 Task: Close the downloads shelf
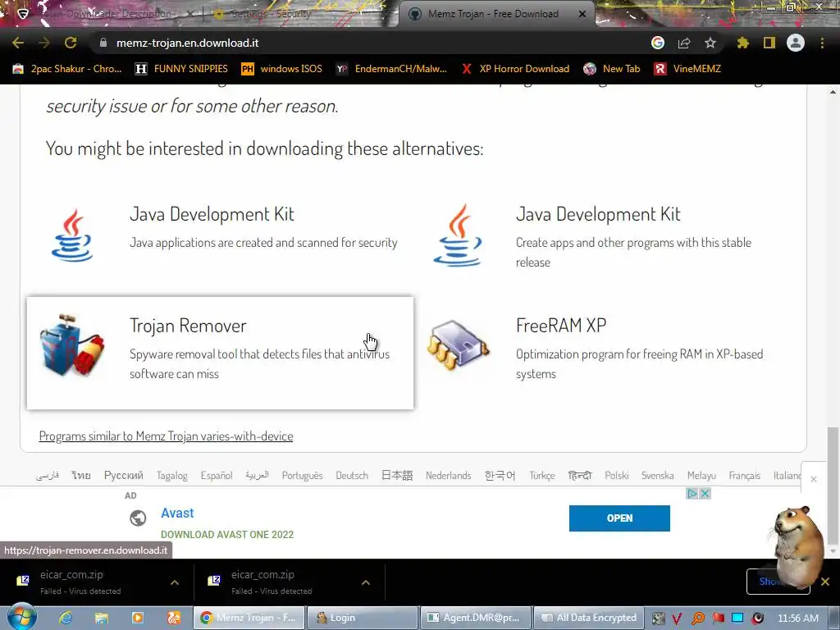click(x=825, y=582)
